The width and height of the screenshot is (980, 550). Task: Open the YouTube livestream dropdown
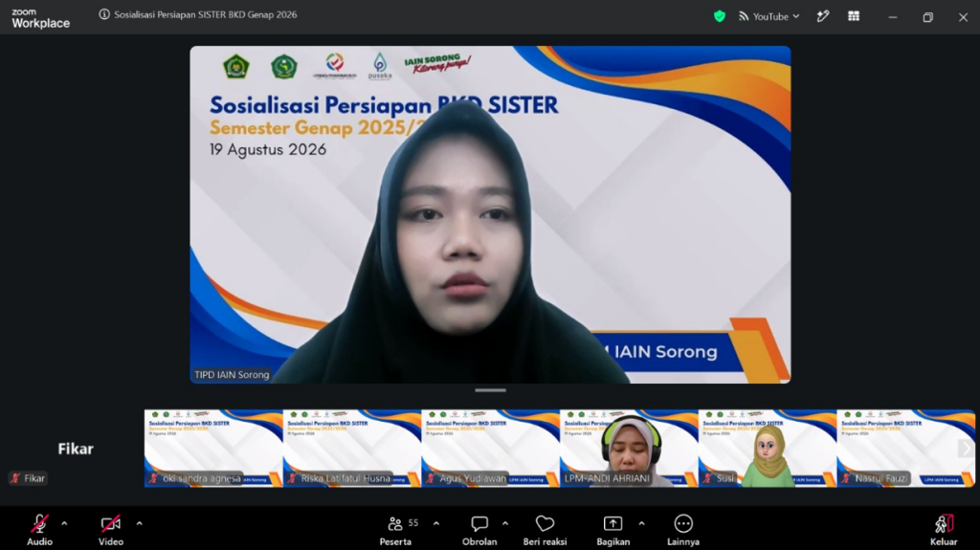769,17
